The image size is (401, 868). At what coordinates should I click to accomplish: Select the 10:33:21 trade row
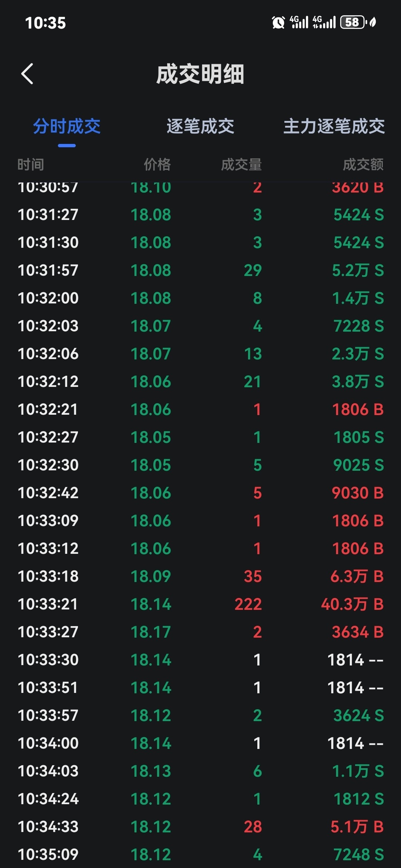point(200,604)
